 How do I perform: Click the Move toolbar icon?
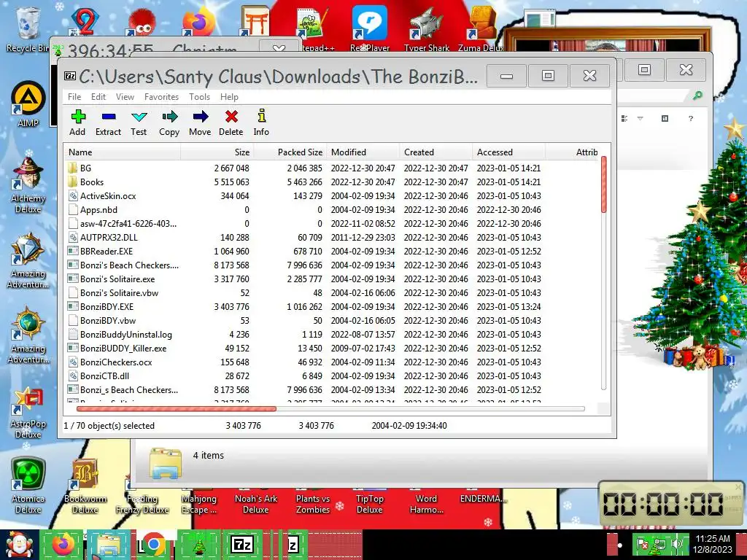click(x=200, y=122)
